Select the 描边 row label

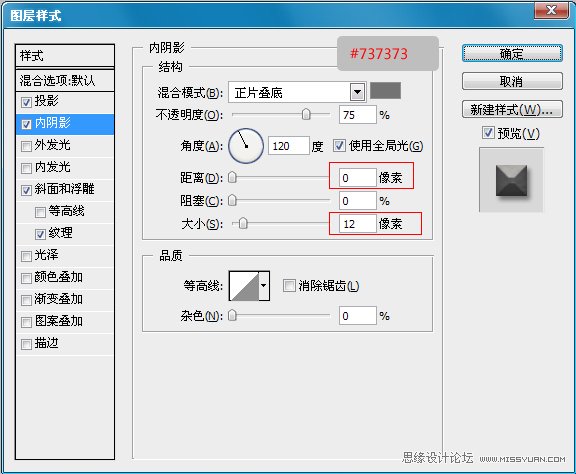click(x=46, y=343)
